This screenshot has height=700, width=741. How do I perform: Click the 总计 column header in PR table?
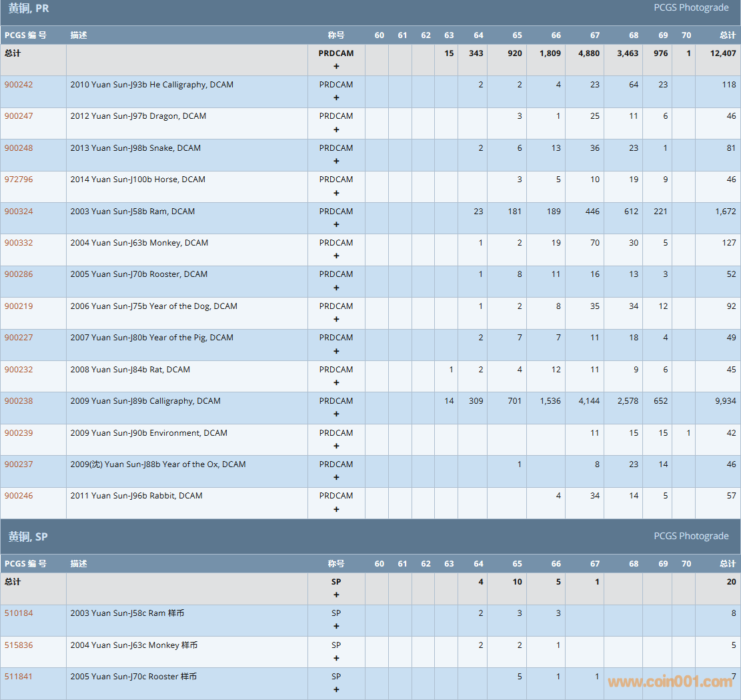[728, 35]
